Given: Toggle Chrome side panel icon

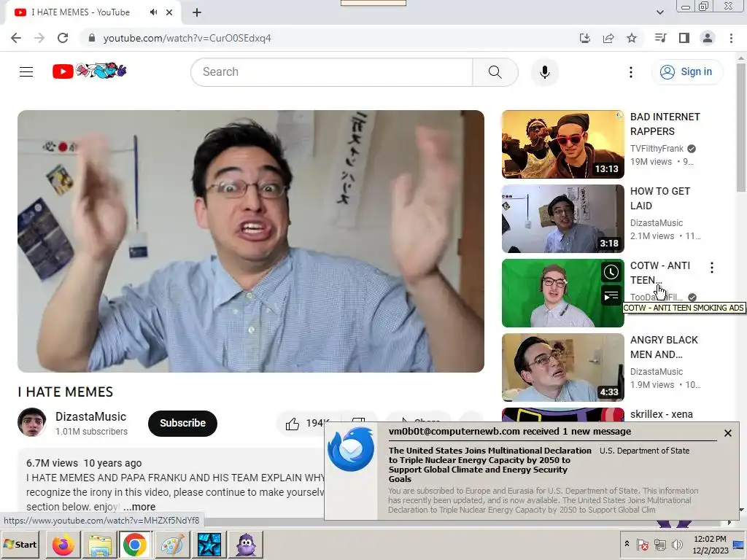Looking at the screenshot, I should 684,38.
